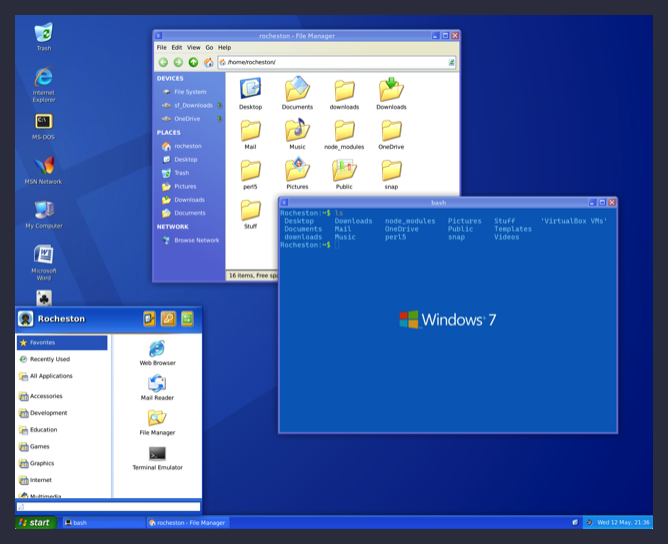Go up to parent folder in File Manager
Screen dimensions: 668x544
pyautogui.click(x=193, y=62)
